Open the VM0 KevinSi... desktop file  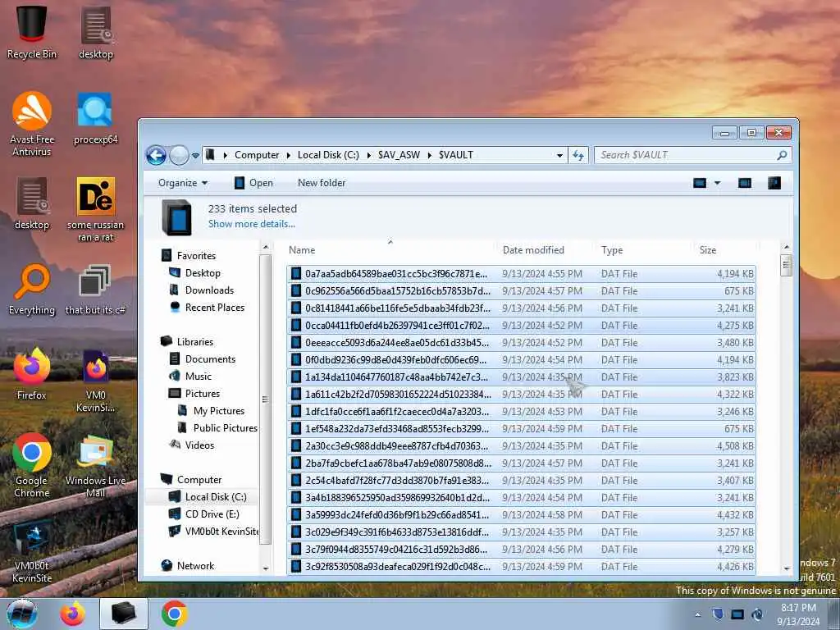pos(95,381)
